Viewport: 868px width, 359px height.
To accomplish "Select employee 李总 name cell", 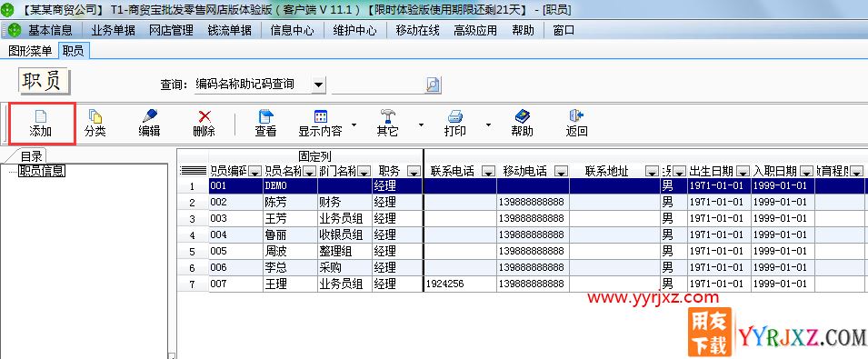I will (290, 268).
